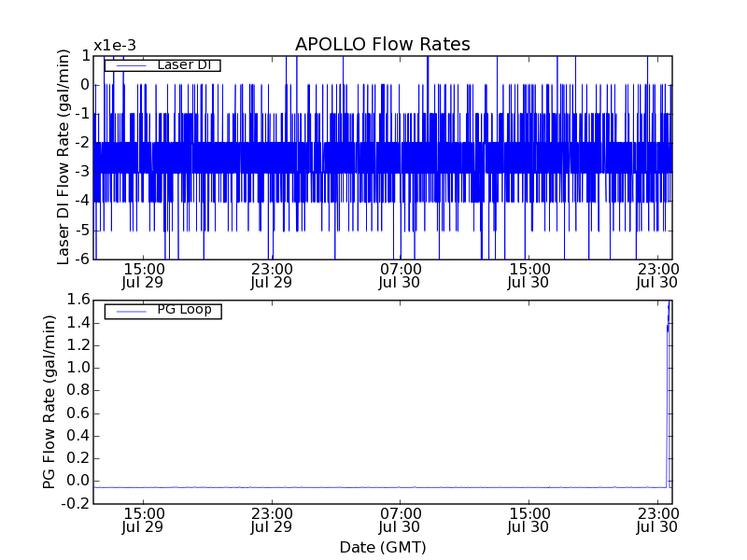This screenshot has height=560, width=747.
Task: Click the bottom chart's '15:00 Jul 29' tick label
Action: pyautogui.click(x=144, y=520)
